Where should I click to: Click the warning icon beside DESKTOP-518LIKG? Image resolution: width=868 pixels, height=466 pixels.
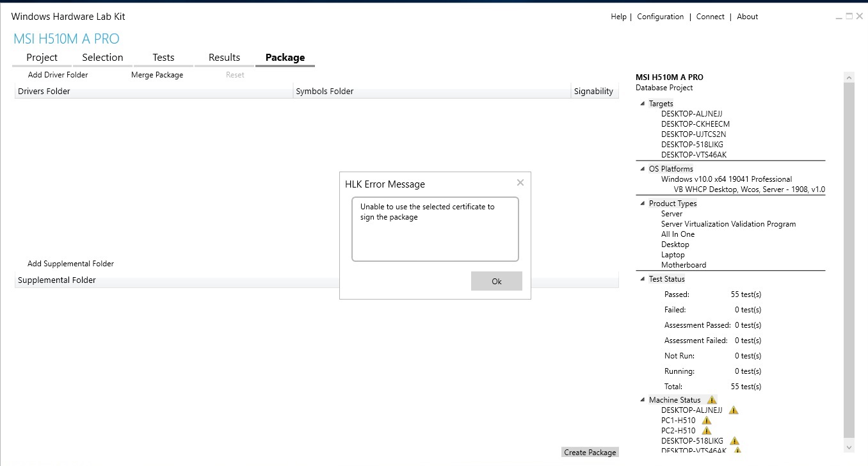click(734, 440)
